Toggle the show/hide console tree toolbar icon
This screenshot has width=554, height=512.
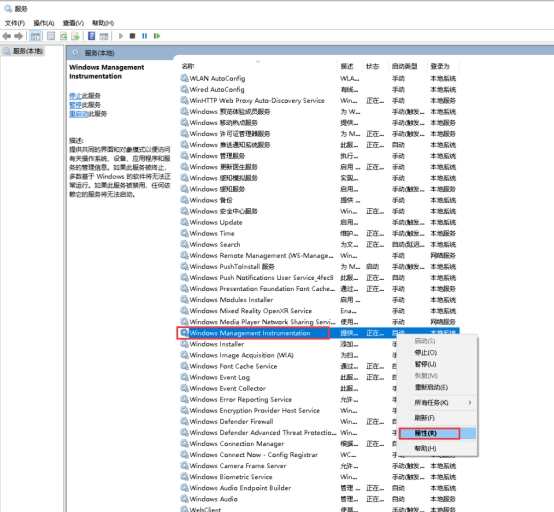[x=35, y=36]
